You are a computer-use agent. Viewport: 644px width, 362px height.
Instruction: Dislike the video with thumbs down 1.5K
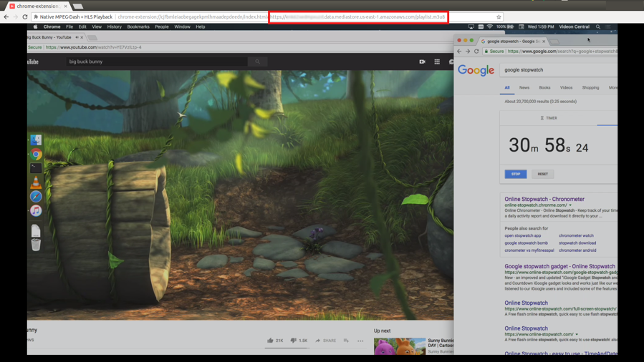(299, 341)
